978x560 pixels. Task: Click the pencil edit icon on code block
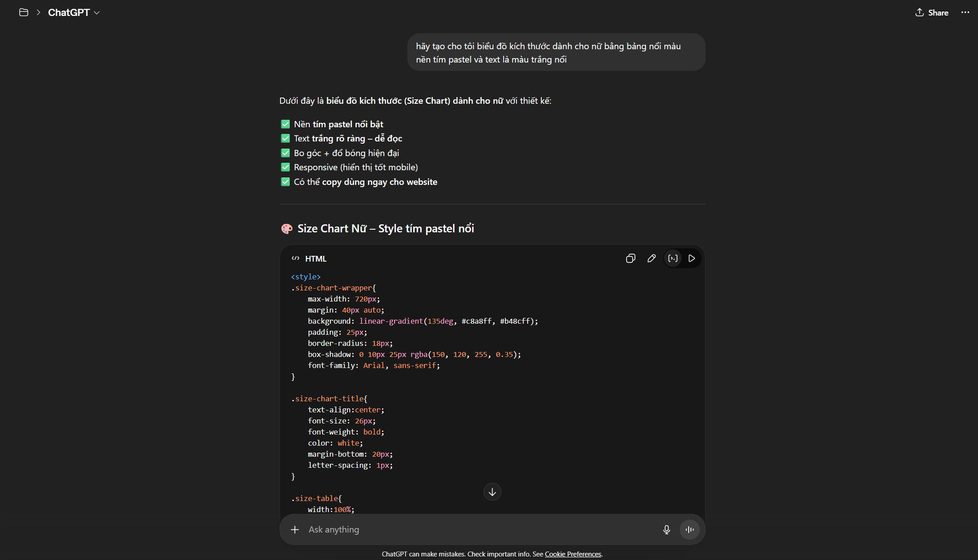coord(651,258)
